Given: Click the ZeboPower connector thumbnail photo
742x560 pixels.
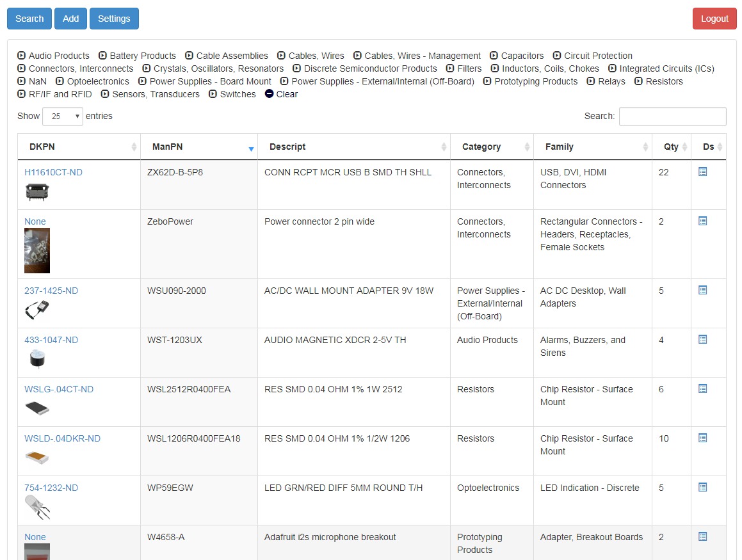Looking at the screenshot, I should (37, 251).
